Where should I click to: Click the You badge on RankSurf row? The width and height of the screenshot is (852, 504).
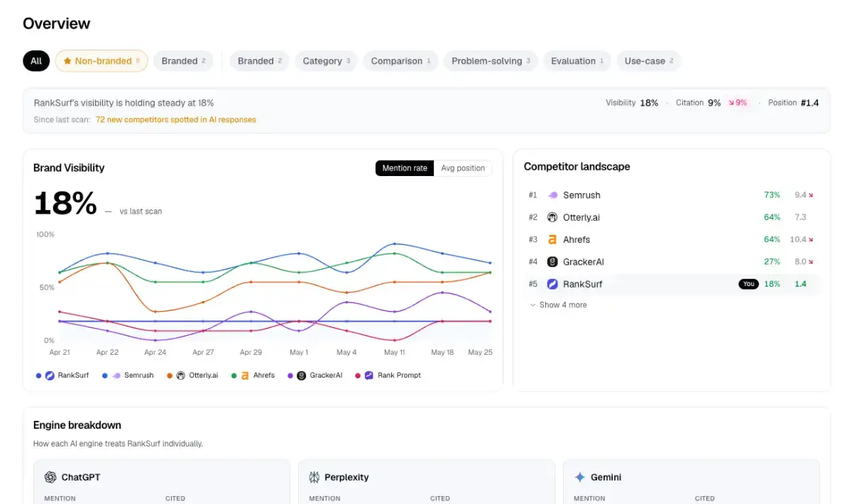[748, 284]
